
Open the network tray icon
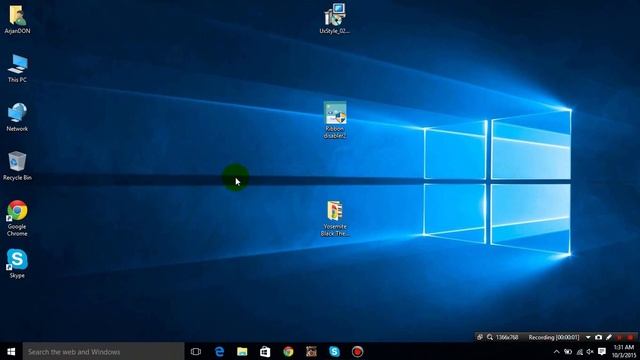[x=580, y=351]
